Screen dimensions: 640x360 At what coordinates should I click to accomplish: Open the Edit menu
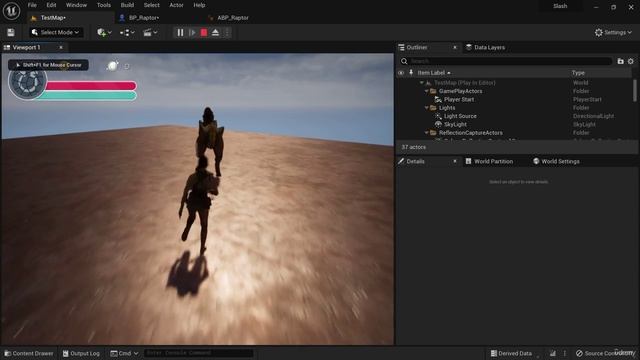(51, 5)
